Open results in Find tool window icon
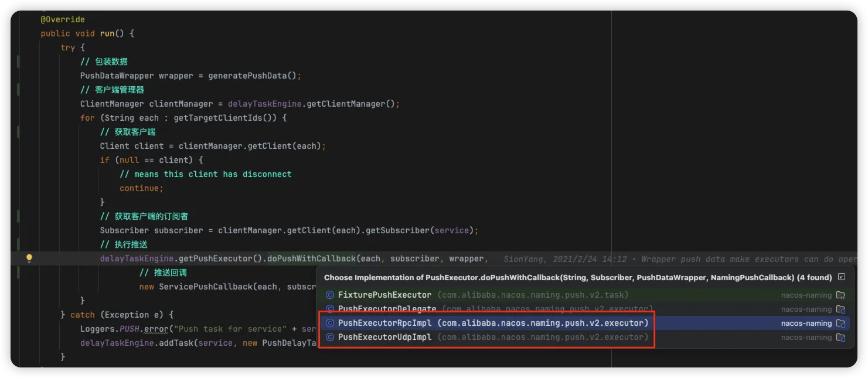The width and height of the screenshot is (868, 378). pos(842,277)
